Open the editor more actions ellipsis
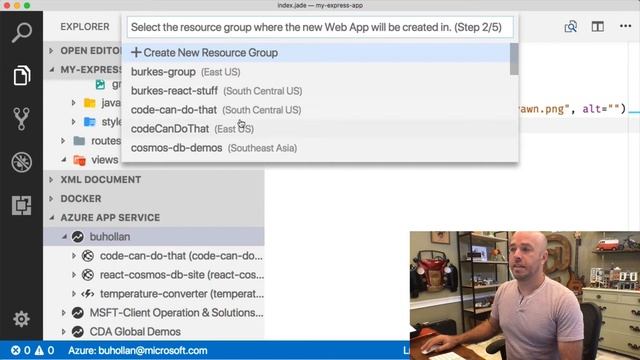This screenshot has height=360, width=640. [625, 27]
